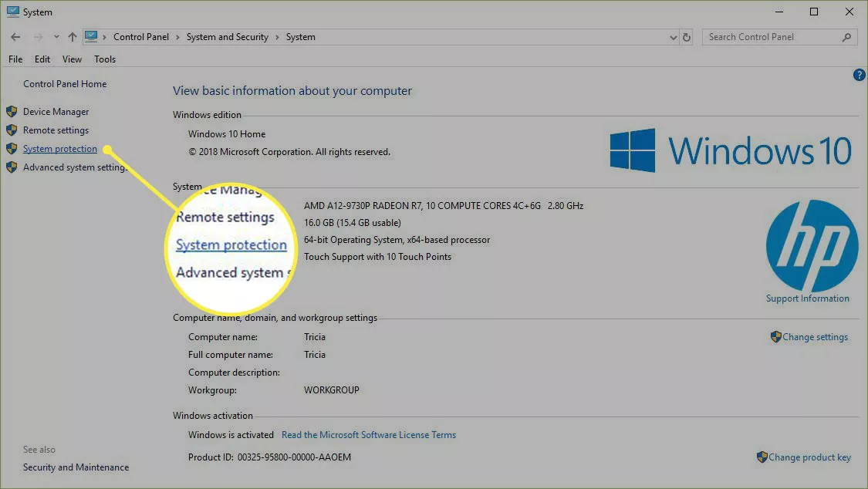Screen dimensions: 868x489
Task: Click the search magnifier icon
Action: tap(846, 37)
